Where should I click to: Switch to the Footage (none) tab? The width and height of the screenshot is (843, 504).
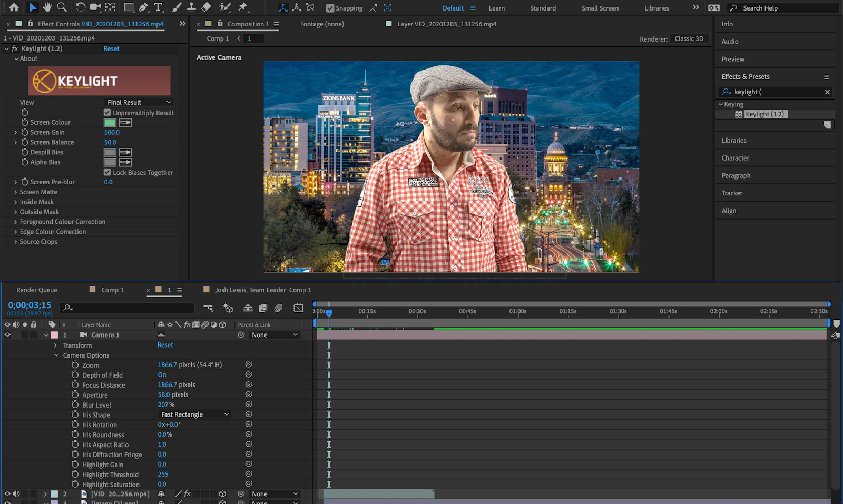tap(321, 24)
